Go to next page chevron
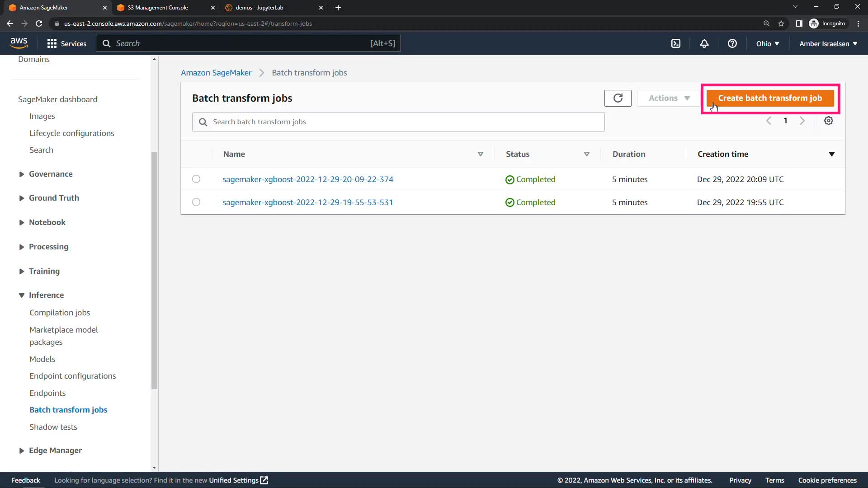 tap(802, 121)
